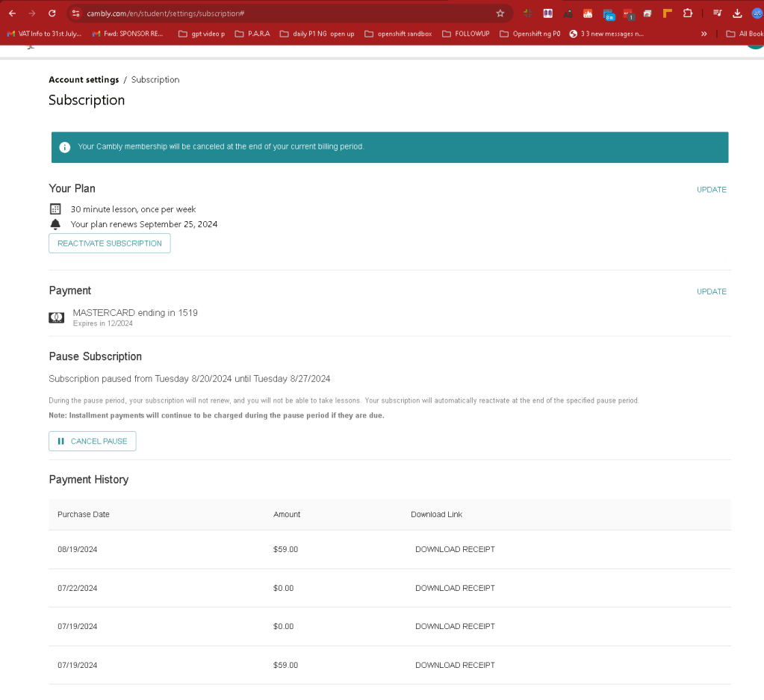Click UPDATE next to Payment
764x700 pixels.
point(712,291)
